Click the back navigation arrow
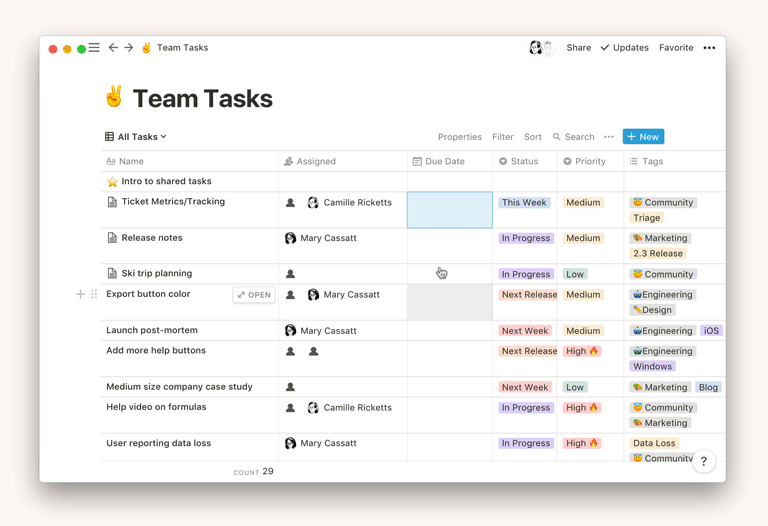The width and height of the screenshot is (768, 526). point(113,48)
